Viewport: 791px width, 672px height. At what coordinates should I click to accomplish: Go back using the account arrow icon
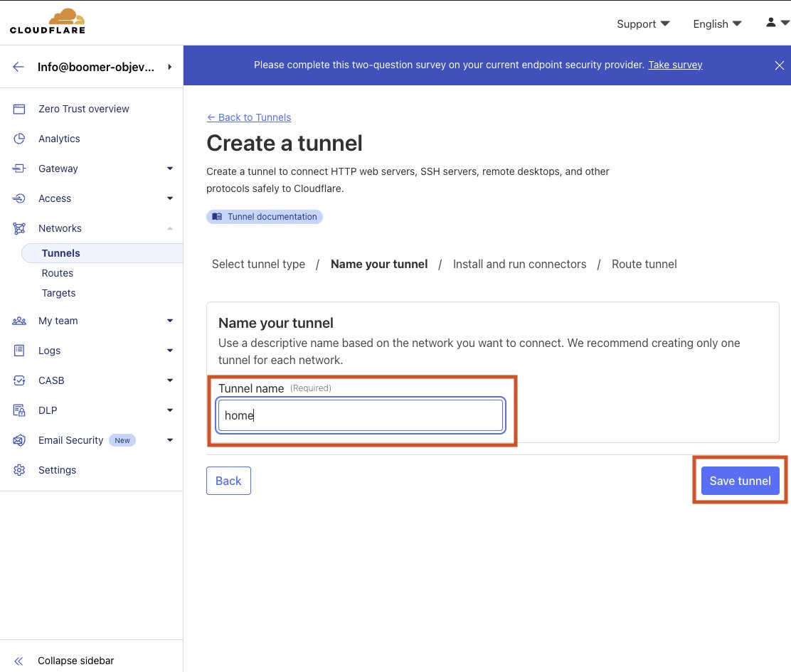18,67
